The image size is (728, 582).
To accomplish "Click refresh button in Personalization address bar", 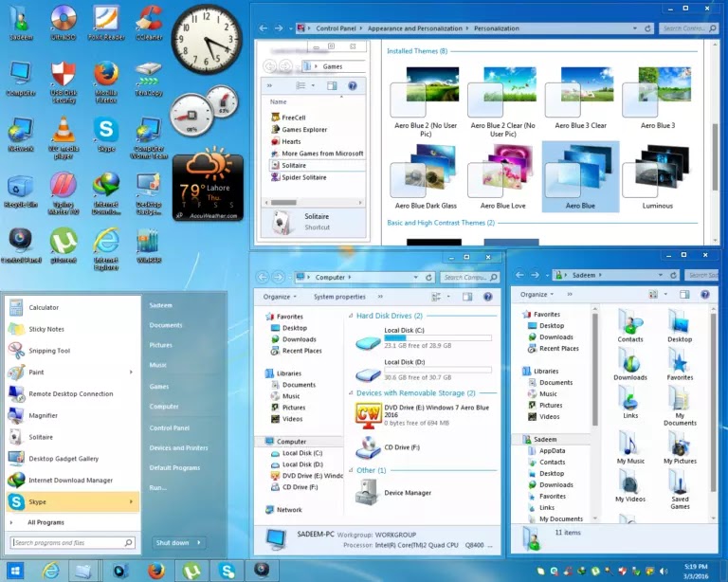I will pyautogui.click(x=647, y=28).
